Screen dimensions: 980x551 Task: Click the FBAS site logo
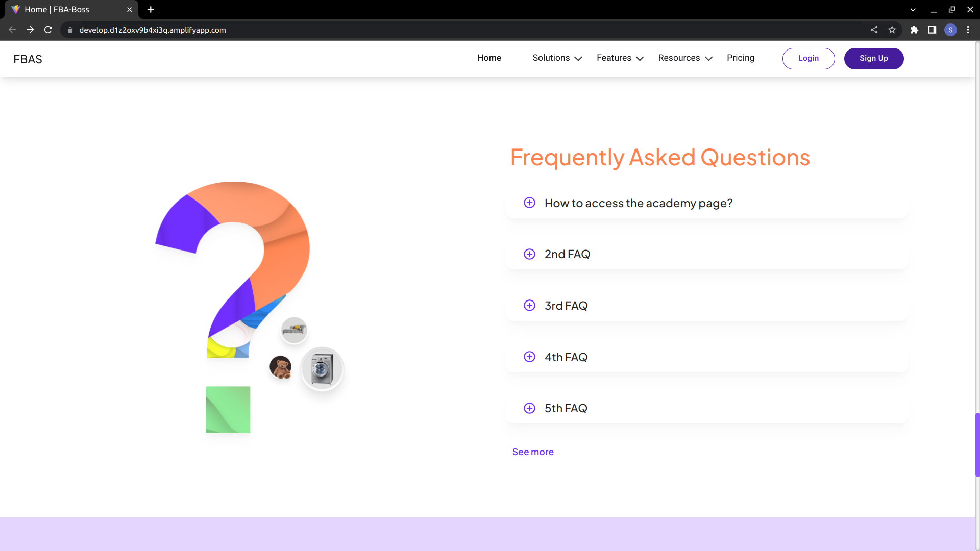(x=28, y=59)
